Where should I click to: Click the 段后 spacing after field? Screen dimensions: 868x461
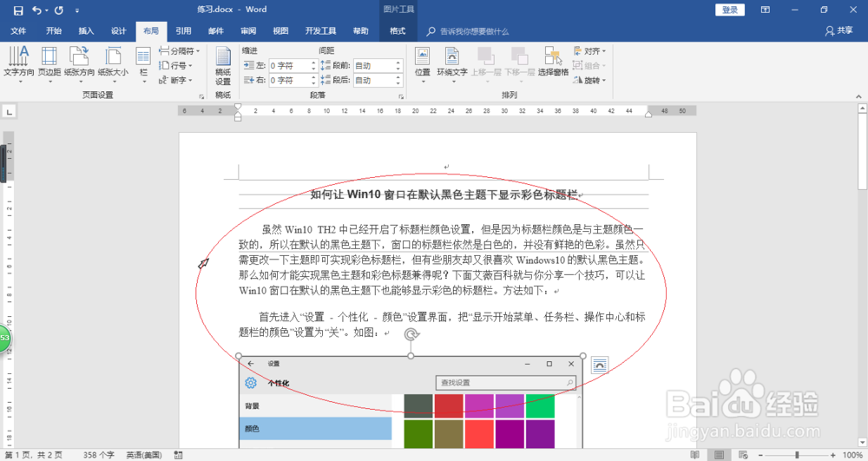coord(373,80)
